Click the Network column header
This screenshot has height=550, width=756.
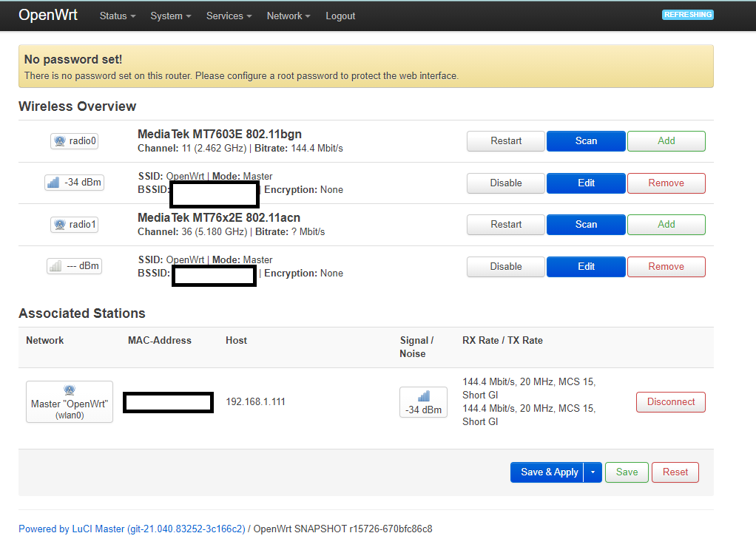pos(45,340)
